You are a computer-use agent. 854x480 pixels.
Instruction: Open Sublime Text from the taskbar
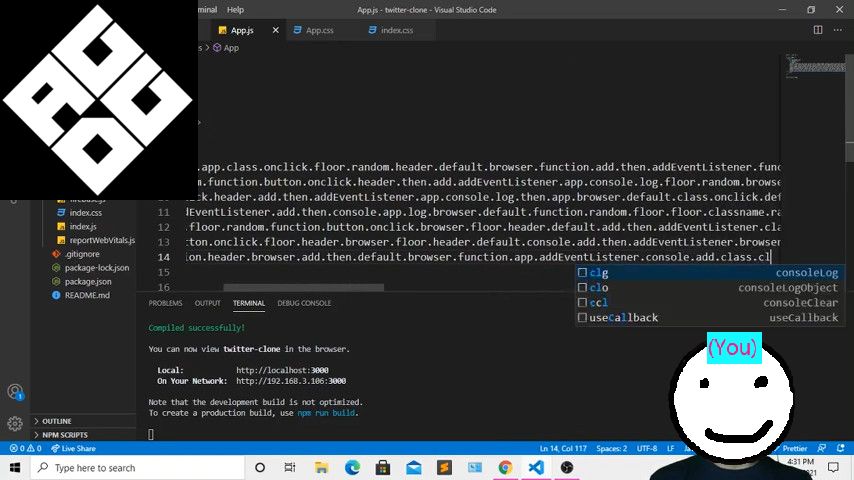(444, 467)
